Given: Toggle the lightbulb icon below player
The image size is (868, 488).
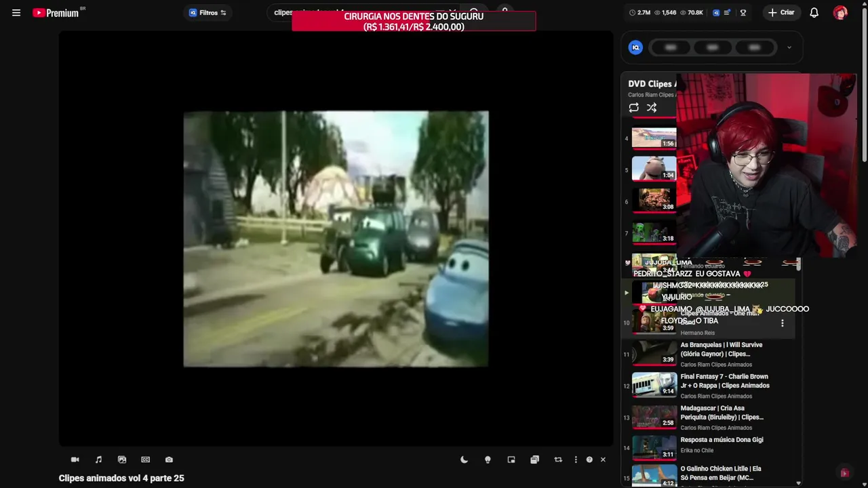Looking at the screenshot, I should (x=488, y=460).
